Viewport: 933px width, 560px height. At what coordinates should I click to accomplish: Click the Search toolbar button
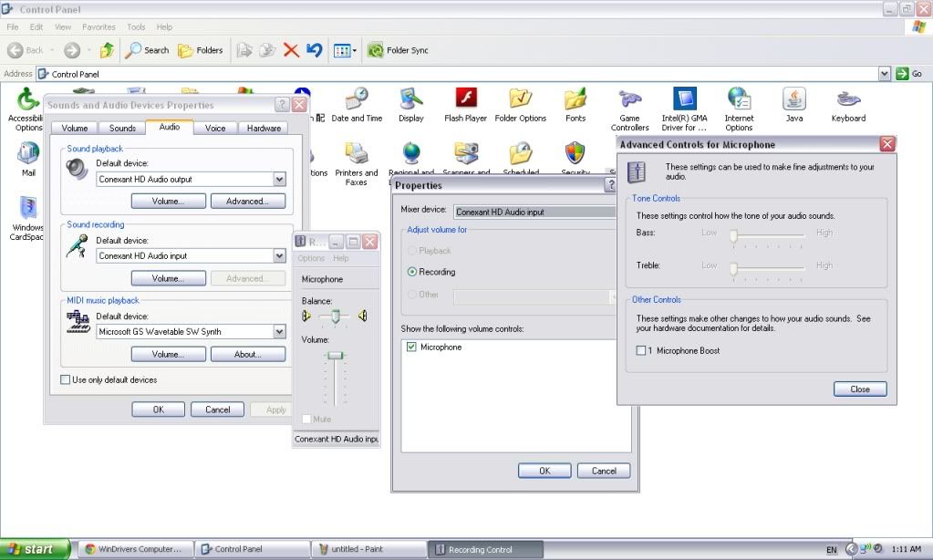(147, 50)
